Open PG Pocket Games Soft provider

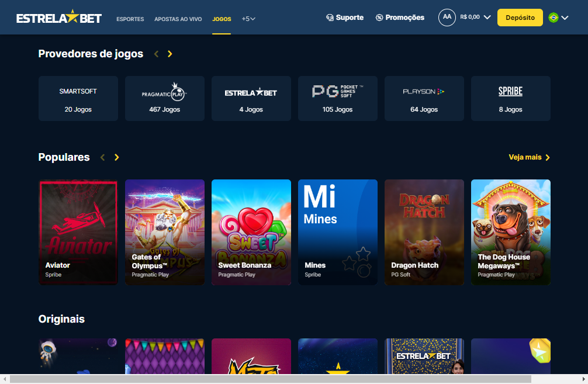[338, 99]
